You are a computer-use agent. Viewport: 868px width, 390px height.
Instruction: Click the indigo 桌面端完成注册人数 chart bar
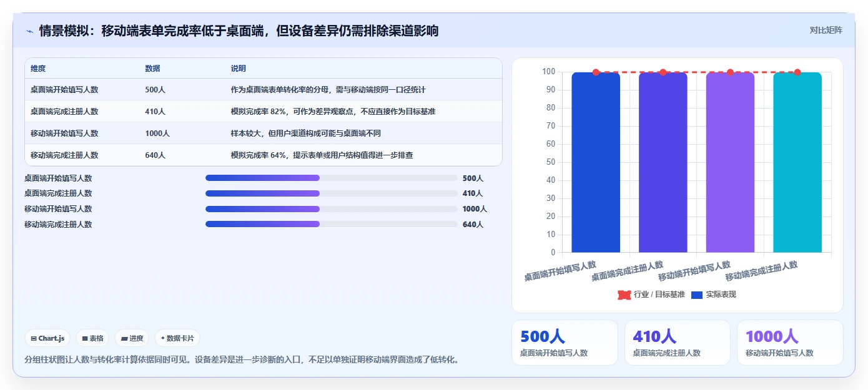(663, 162)
